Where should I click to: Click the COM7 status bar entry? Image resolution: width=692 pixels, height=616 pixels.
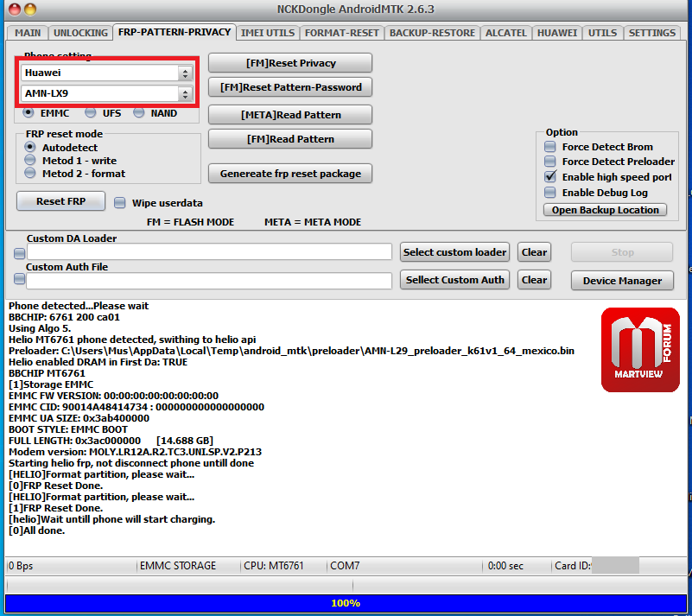click(345, 566)
